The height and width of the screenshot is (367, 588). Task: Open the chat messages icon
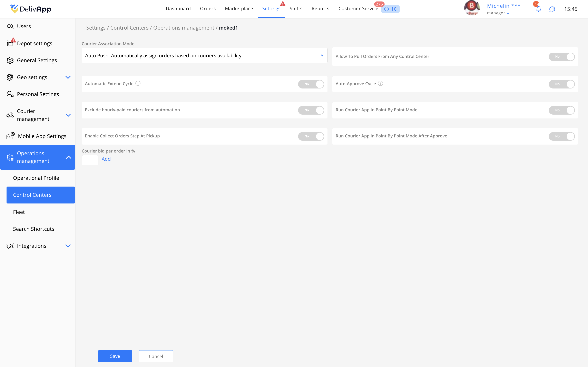tap(552, 9)
